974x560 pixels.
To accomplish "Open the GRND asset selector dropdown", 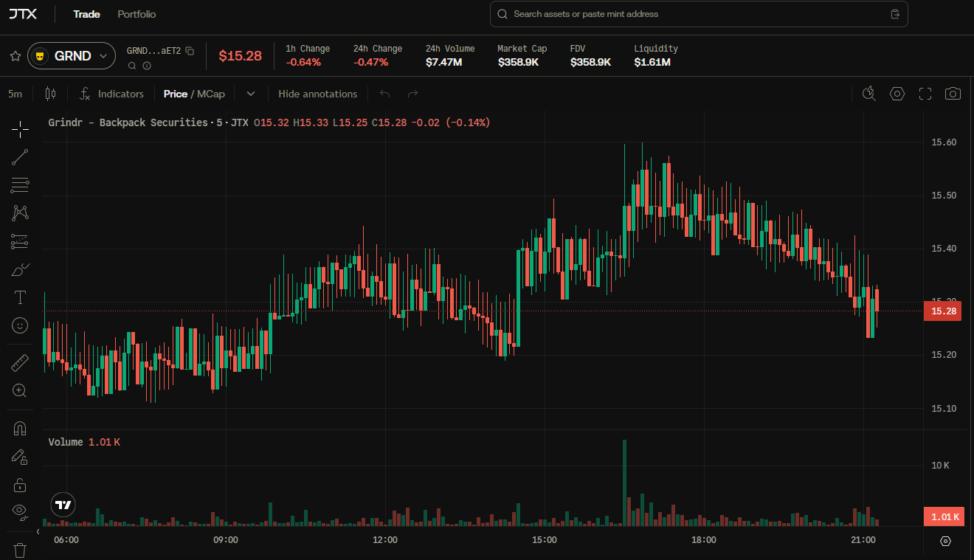I will coord(72,56).
